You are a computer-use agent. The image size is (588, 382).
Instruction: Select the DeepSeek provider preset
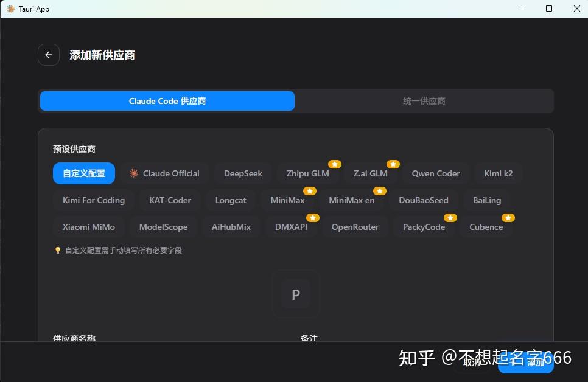(x=242, y=173)
